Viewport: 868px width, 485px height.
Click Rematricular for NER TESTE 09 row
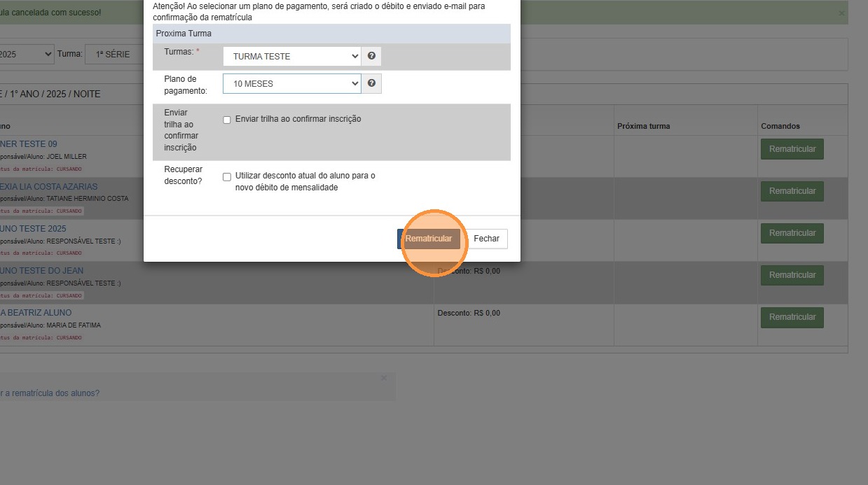click(792, 149)
